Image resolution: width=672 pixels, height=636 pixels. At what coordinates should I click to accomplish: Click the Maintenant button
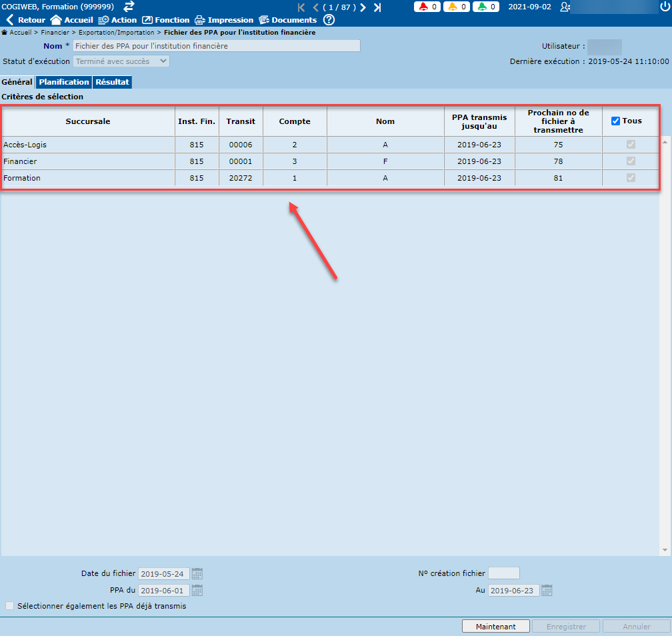(x=495, y=627)
